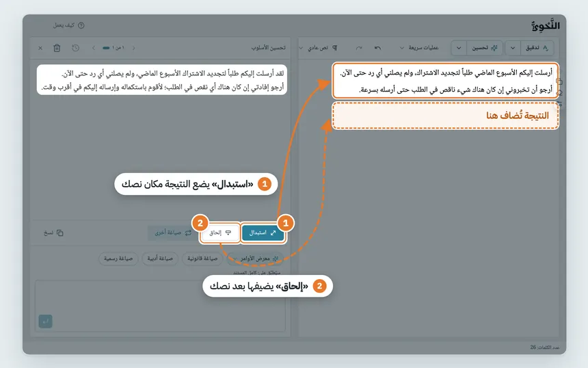This screenshot has height=368, width=588.
Task: Click the إلحاق append button
Action: pyautogui.click(x=219, y=233)
